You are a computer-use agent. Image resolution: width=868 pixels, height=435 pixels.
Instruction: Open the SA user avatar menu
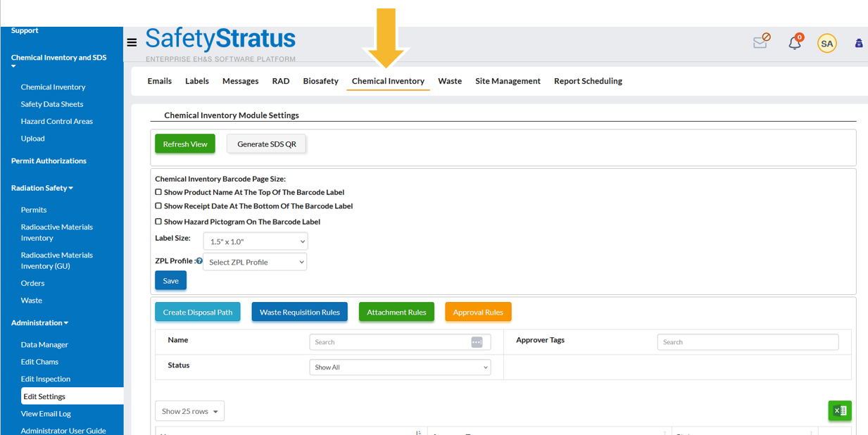(x=826, y=43)
